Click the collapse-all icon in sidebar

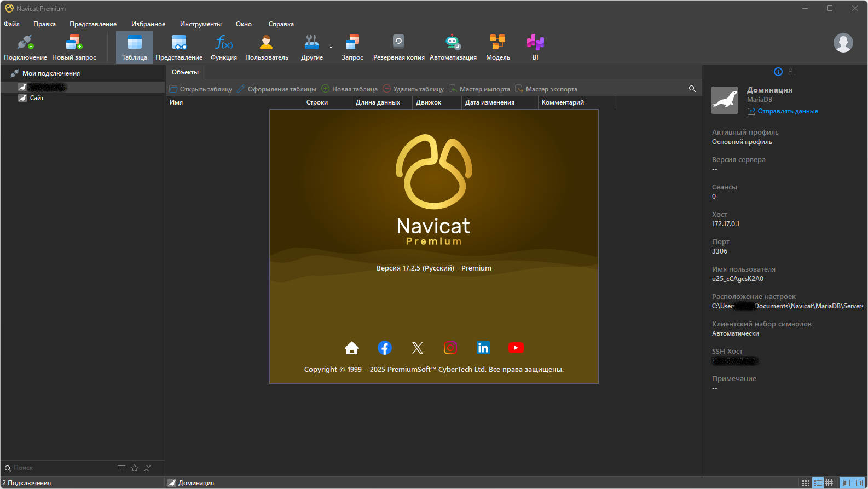tap(148, 468)
